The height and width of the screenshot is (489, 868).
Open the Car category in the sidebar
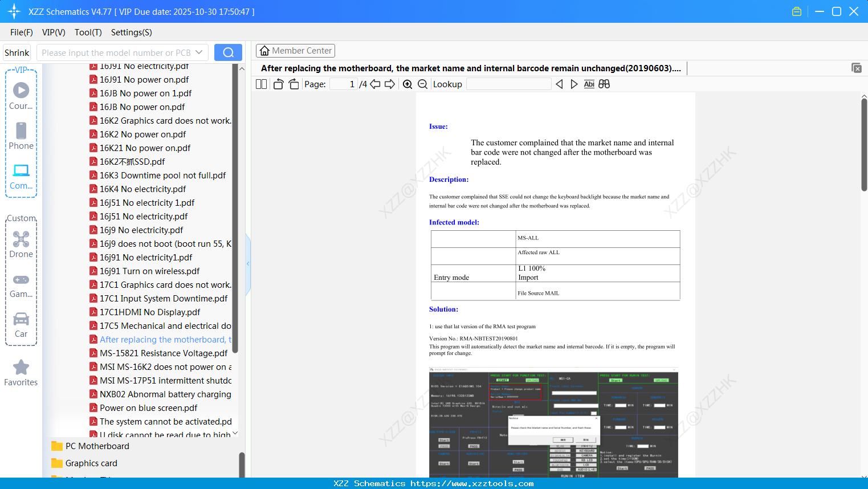pyautogui.click(x=21, y=325)
